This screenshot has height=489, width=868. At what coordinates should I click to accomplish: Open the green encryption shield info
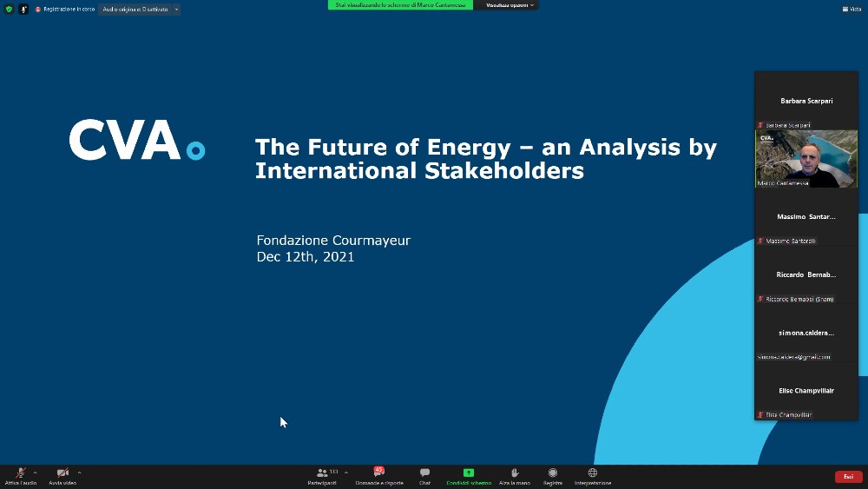tap(9, 9)
